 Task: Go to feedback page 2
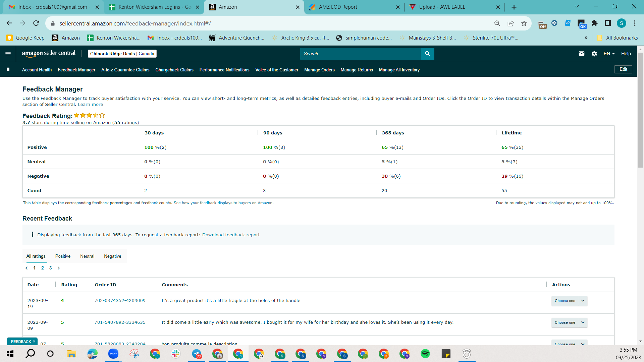(x=43, y=268)
